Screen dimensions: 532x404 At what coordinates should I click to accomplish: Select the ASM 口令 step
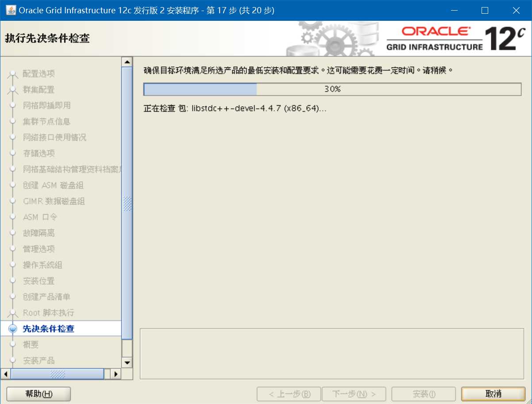(x=40, y=217)
